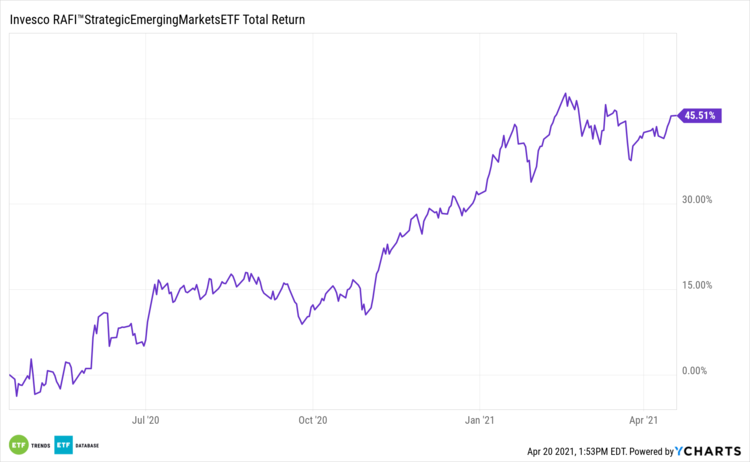Click the 0.00% y-axis label

click(x=699, y=371)
